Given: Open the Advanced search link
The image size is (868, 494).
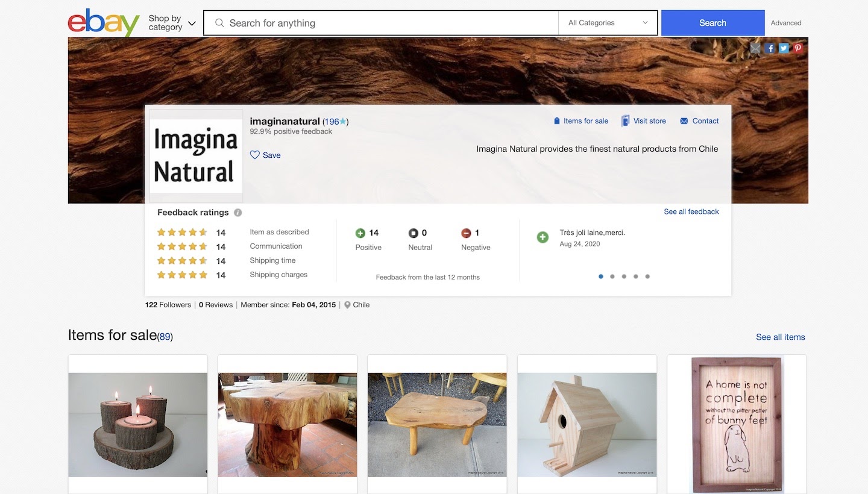Looking at the screenshot, I should [786, 23].
